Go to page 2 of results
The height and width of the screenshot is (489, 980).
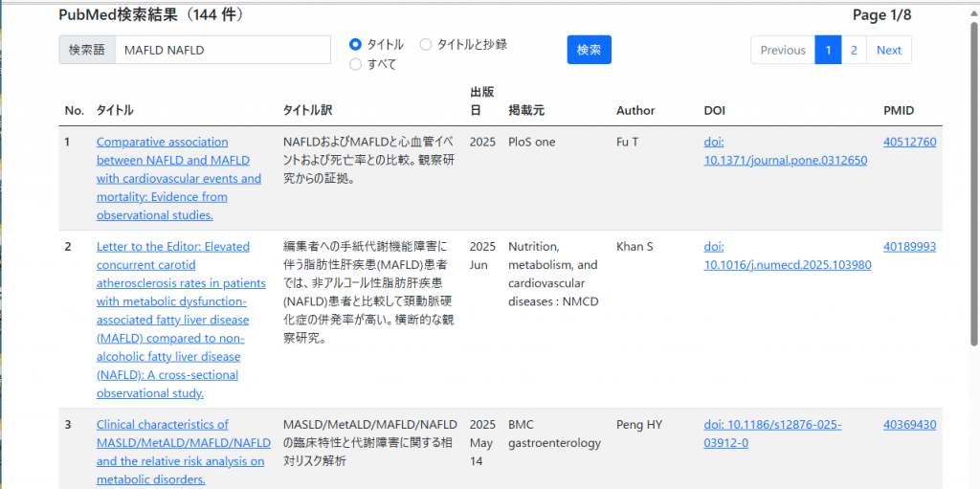pos(854,50)
